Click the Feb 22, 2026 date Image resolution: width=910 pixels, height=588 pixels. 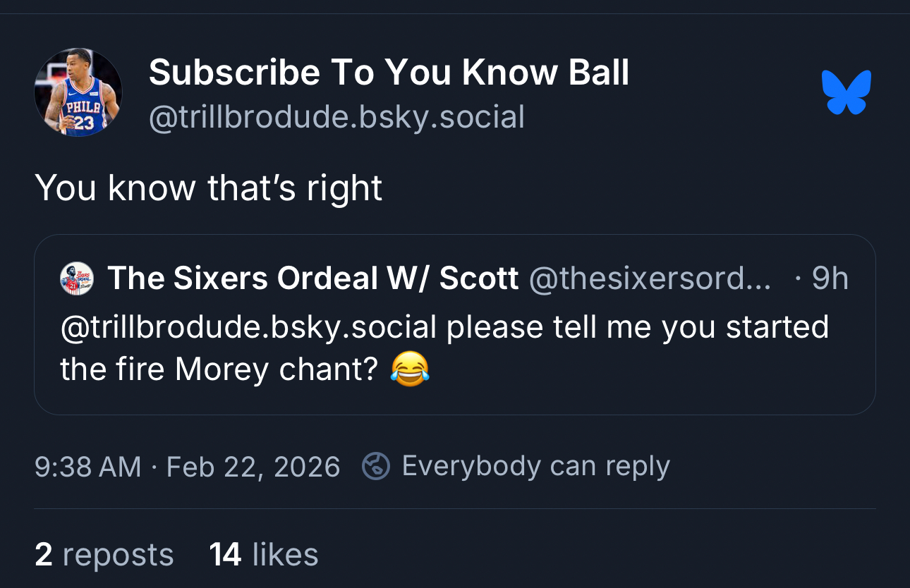pyautogui.click(x=253, y=467)
